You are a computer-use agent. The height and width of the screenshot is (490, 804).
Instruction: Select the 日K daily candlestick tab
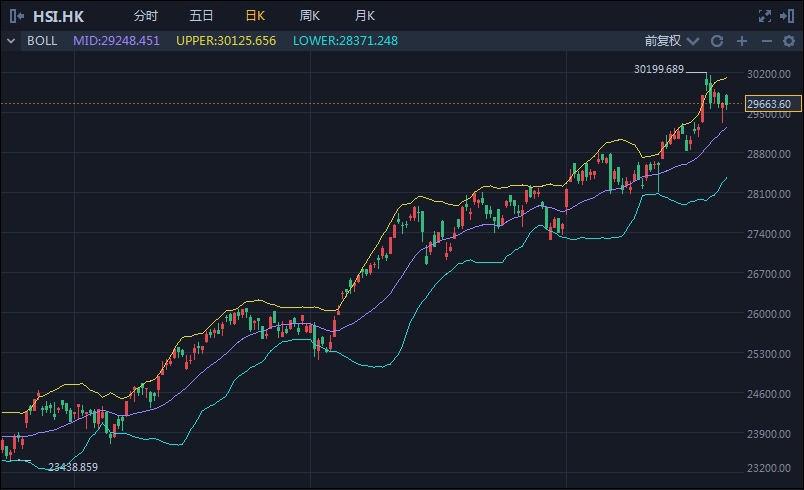255,16
